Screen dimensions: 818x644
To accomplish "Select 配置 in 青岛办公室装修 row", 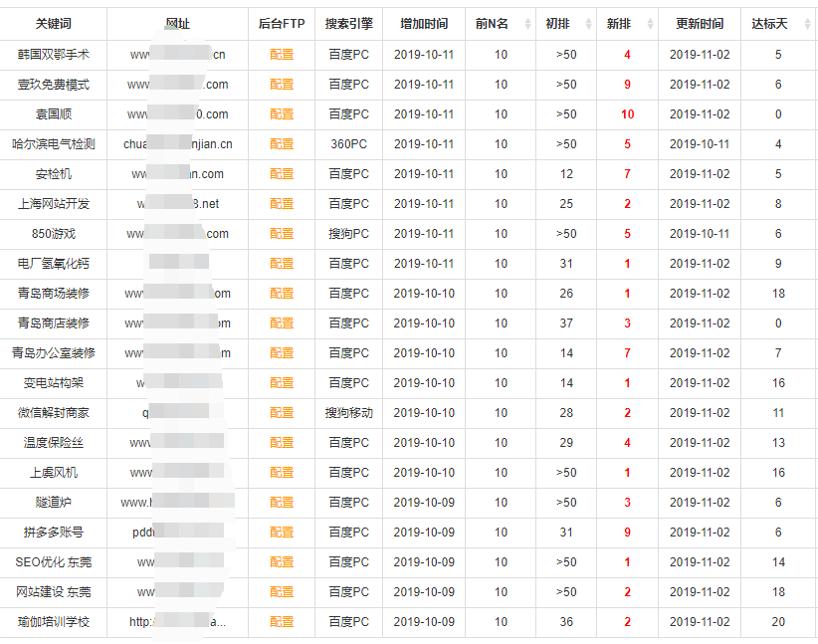I will [282, 352].
